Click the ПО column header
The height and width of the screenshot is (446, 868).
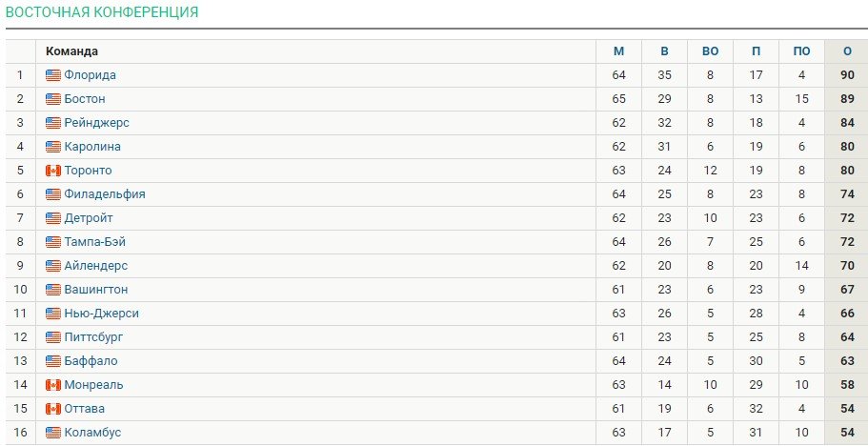point(801,51)
